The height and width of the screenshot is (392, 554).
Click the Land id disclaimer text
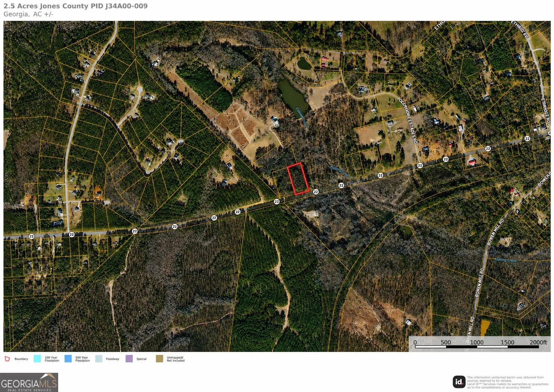pyautogui.click(x=508, y=383)
